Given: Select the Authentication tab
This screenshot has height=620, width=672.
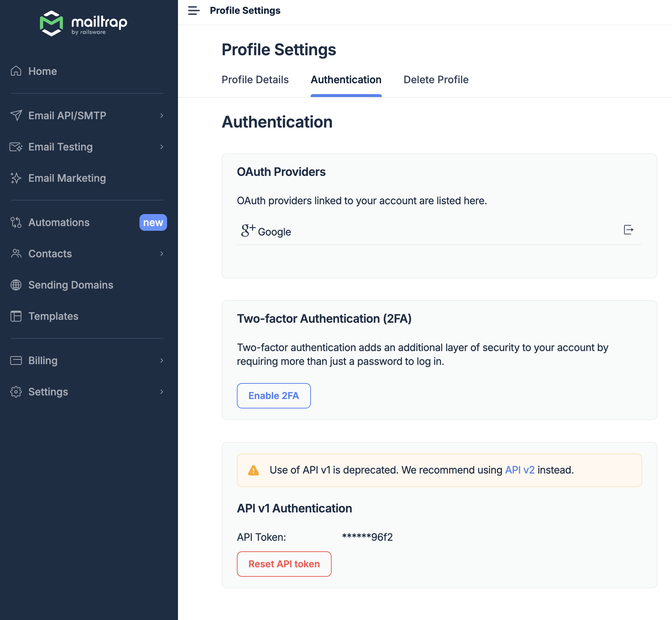Looking at the screenshot, I should click(x=346, y=80).
